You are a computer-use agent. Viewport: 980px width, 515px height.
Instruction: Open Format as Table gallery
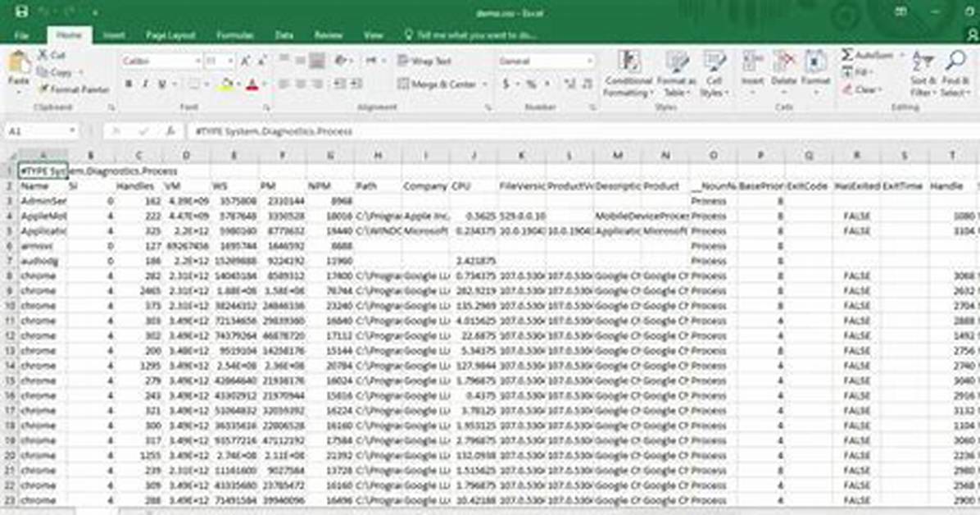676,74
